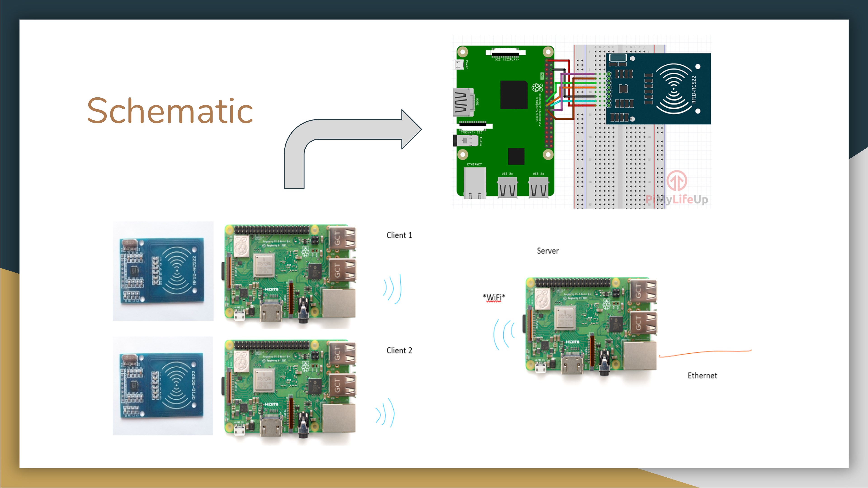Select the Client 1 text label

[x=399, y=235]
